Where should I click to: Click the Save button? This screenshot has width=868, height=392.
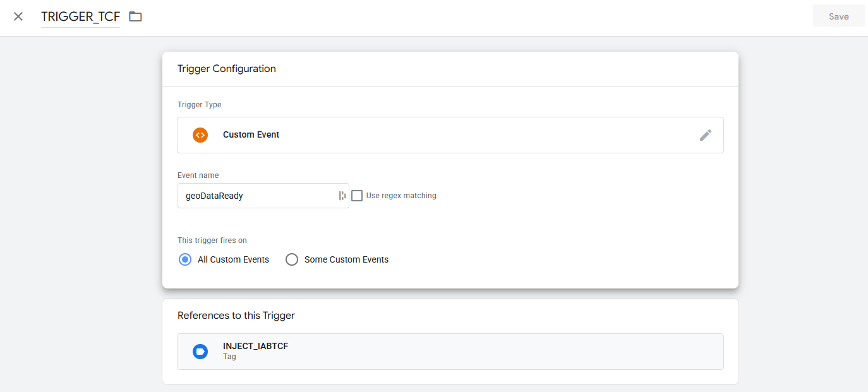[838, 16]
